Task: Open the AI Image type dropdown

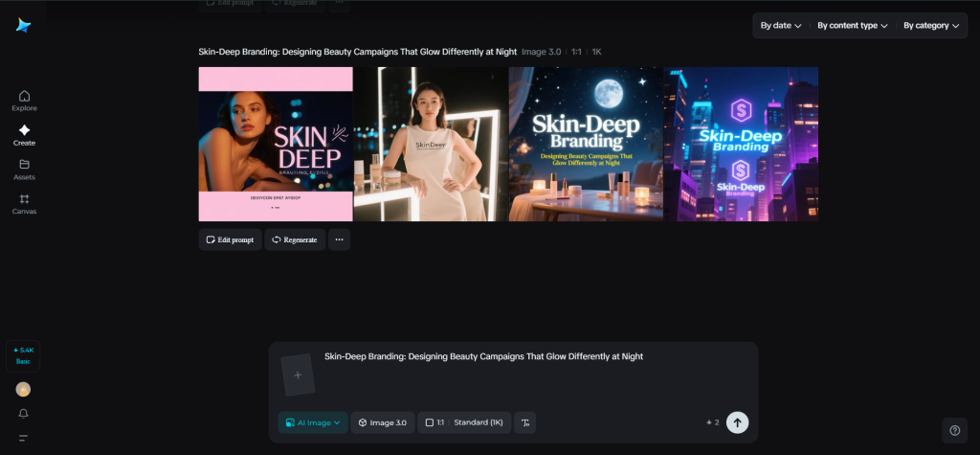Action: [x=313, y=422]
